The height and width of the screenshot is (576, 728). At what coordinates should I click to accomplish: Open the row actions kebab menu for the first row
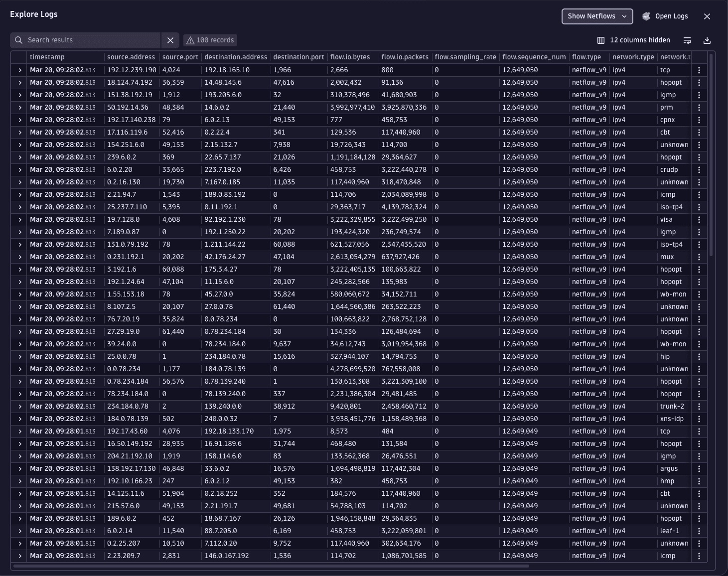[x=699, y=70]
